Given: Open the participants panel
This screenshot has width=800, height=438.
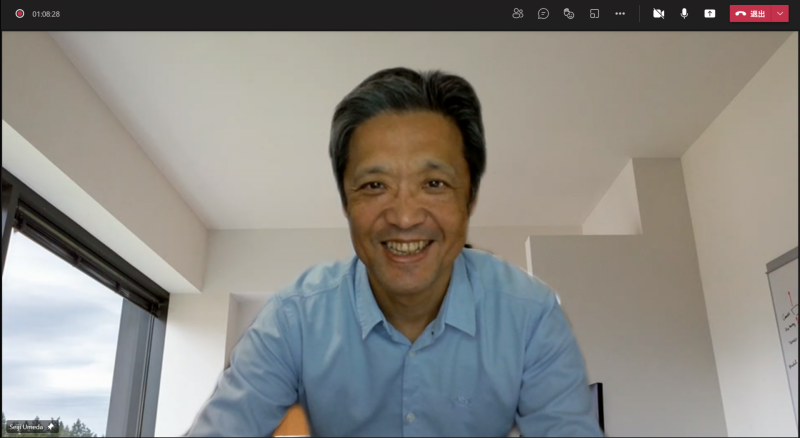Looking at the screenshot, I should coord(518,14).
